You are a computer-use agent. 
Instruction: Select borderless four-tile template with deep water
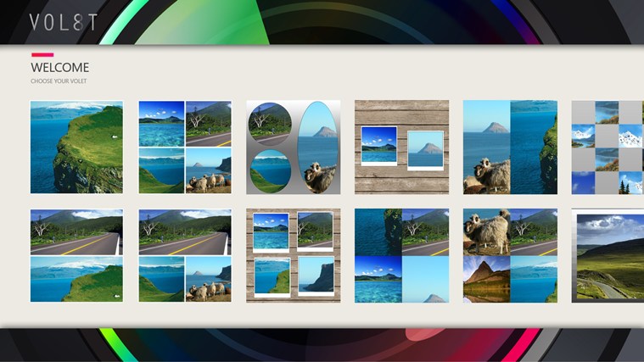pos(401,255)
